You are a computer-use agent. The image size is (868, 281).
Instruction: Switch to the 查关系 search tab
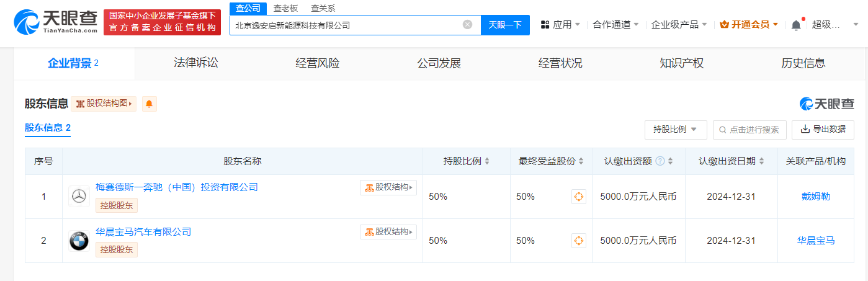323,8
